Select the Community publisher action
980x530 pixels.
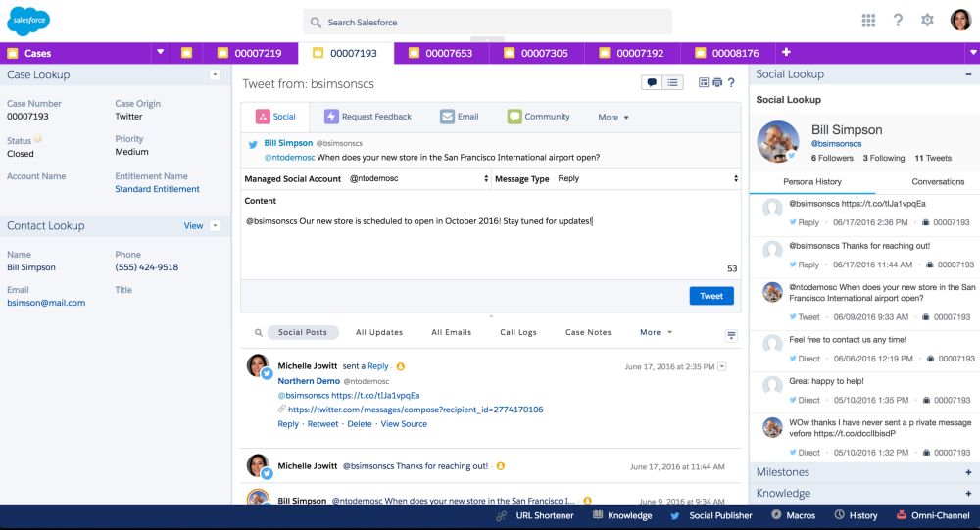(539, 117)
